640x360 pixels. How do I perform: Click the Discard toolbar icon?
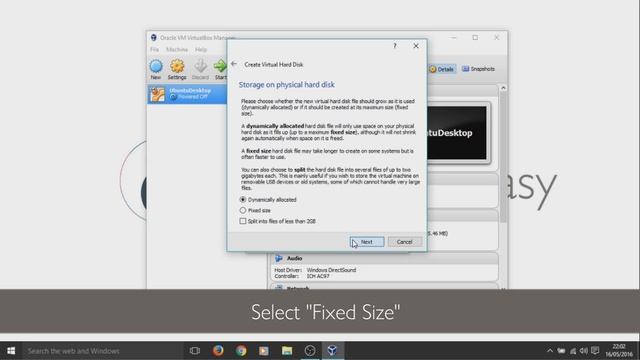[x=200, y=69]
